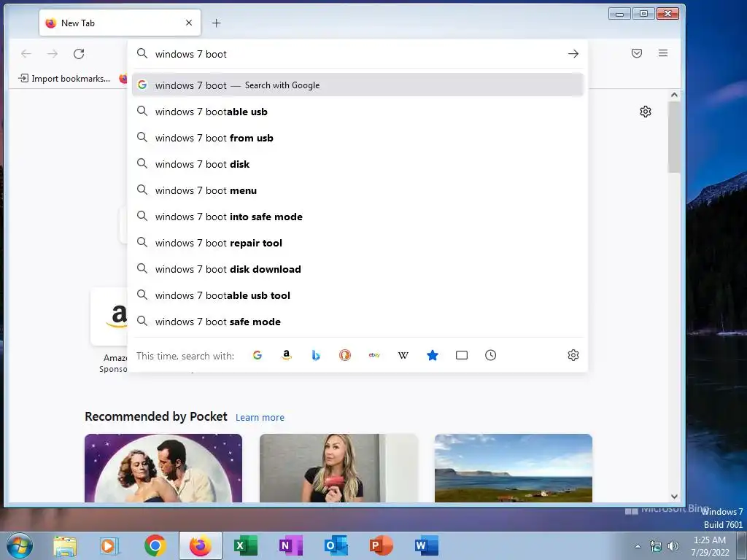Click the network tray icon
This screenshot has width=747, height=560.
[x=656, y=546]
